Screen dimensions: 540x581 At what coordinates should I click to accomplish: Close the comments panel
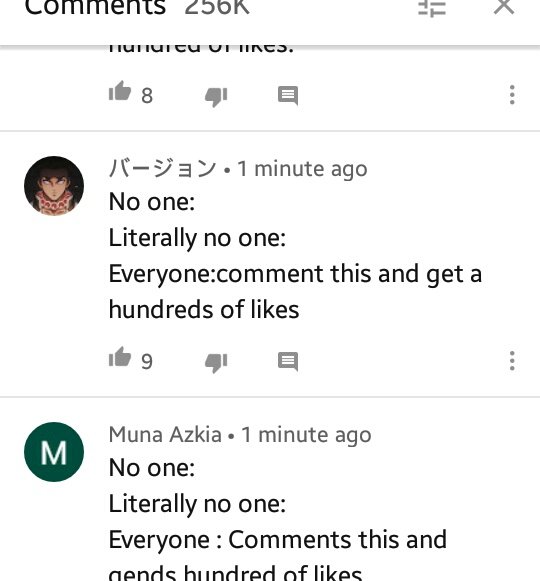[504, 7]
